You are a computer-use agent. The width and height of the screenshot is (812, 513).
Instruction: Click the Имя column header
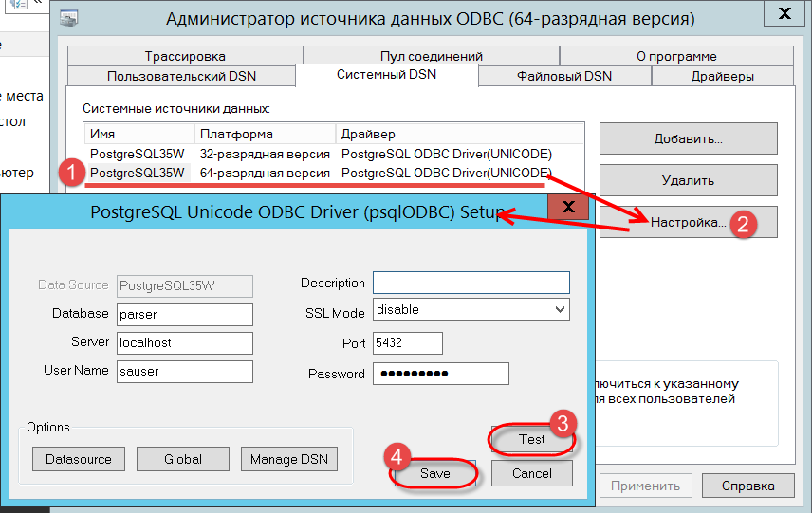[x=139, y=134]
